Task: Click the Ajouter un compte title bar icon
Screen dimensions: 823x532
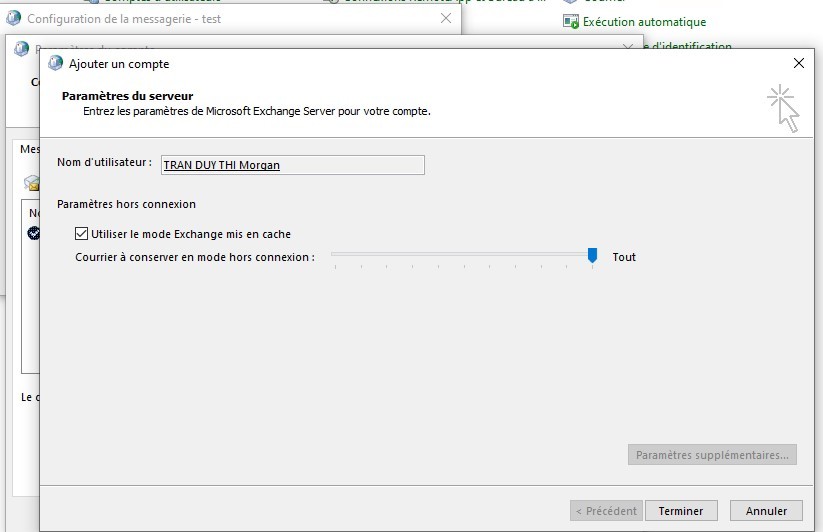Action: [56, 64]
